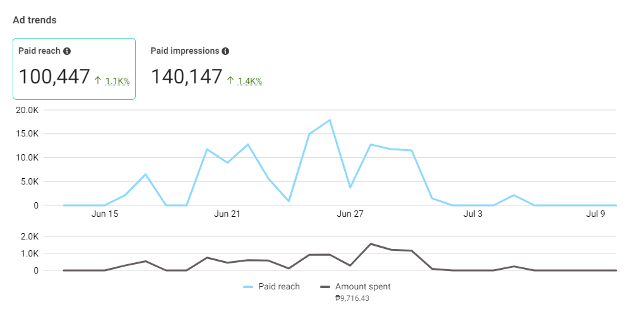Image resolution: width=644 pixels, height=321 pixels.
Task: Click the info icon beside Paid impressions
Action: (225, 51)
